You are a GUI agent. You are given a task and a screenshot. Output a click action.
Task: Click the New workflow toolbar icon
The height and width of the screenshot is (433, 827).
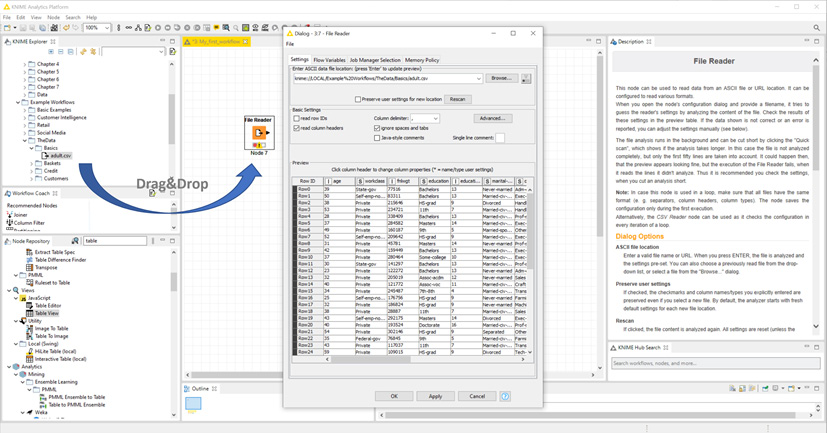click(x=7, y=27)
